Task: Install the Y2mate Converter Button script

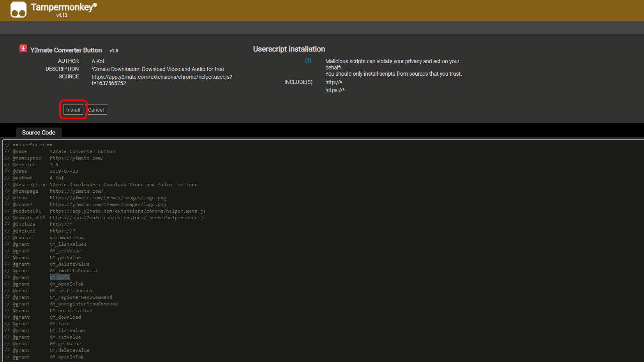Action: pyautogui.click(x=73, y=110)
